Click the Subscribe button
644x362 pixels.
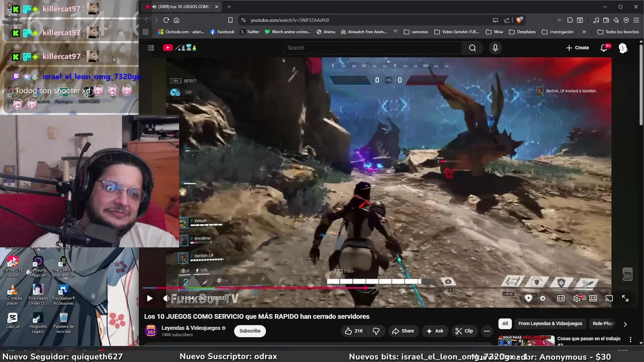point(250,331)
